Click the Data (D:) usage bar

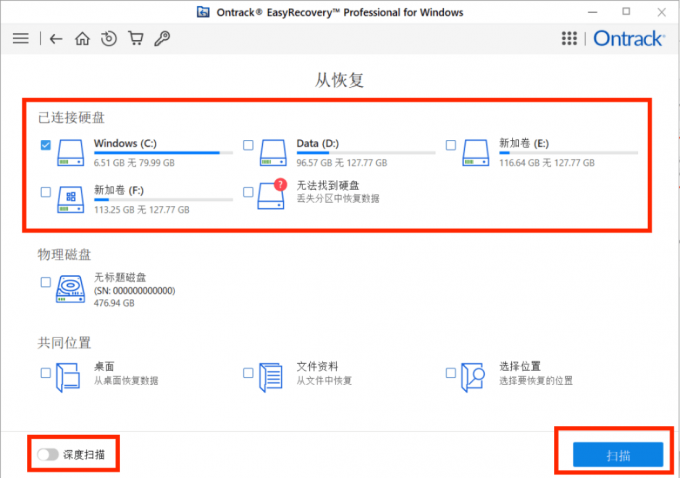coord(366,153)
